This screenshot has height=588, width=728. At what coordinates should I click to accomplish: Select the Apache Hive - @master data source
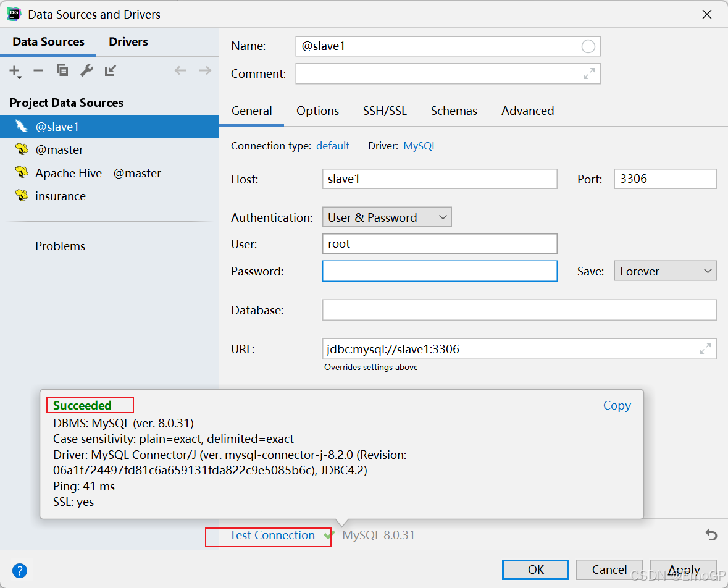point(109,173)
